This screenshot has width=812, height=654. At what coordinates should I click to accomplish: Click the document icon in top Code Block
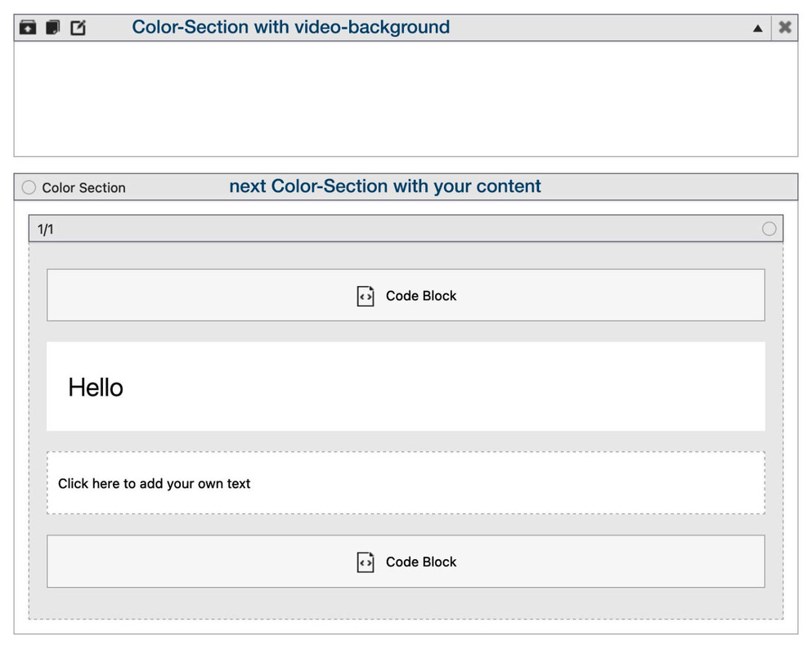click(x=365, y=296)
